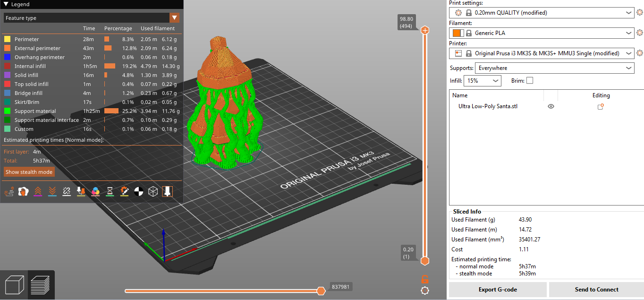
Task: Open the Filament preset dropdown
Action: tap(542, 33)
